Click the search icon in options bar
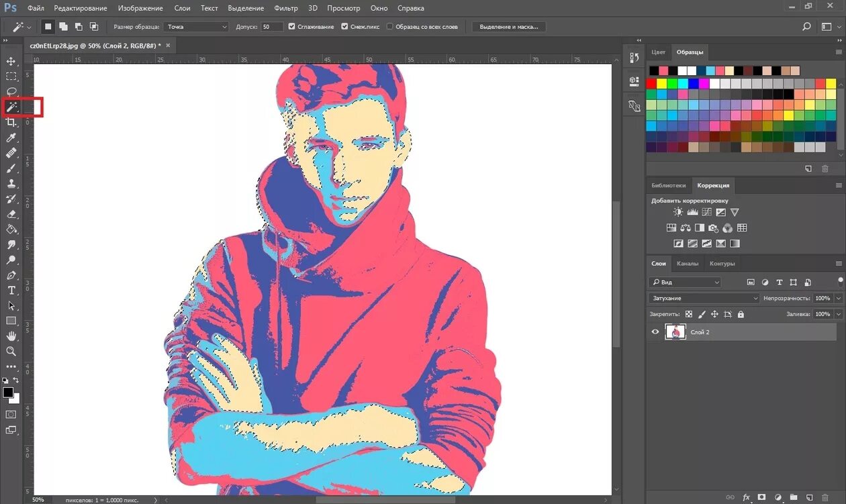This screenshot has width=846, height=504. click(806, 27)
